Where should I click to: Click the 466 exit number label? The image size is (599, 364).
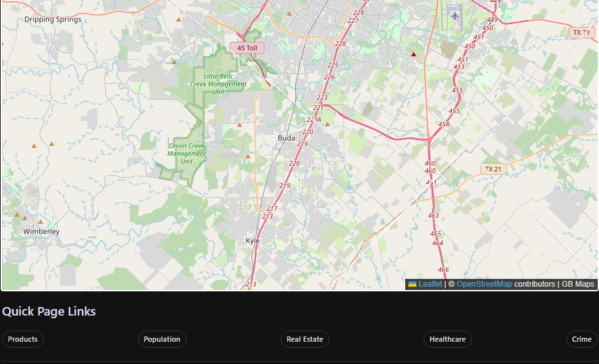point(443,270)
